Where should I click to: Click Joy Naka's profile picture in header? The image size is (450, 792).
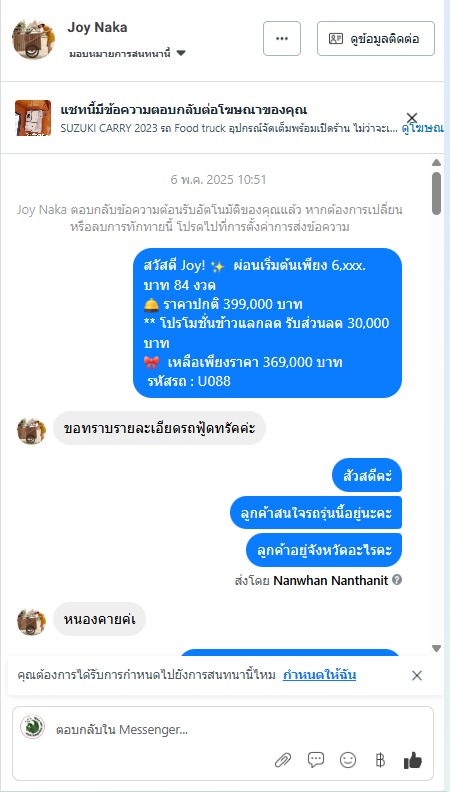33,39
